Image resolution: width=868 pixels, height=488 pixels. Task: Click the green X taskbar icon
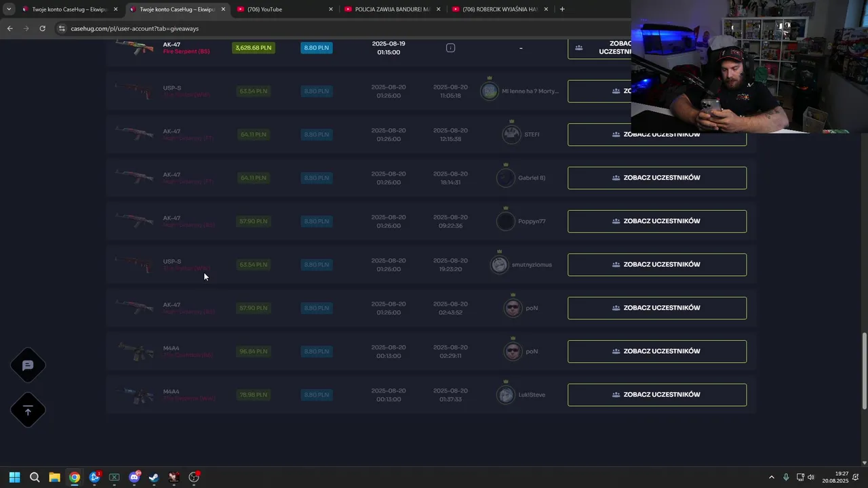tap(114, 477)
